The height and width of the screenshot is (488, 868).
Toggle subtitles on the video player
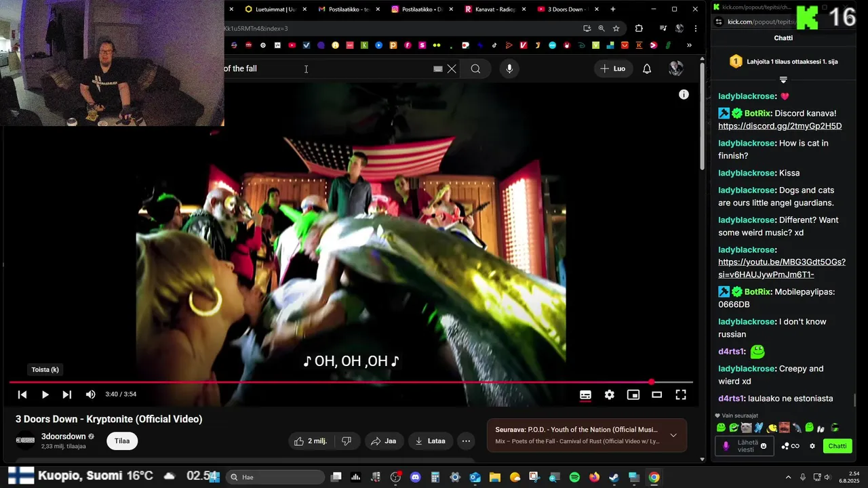(585, 394)
